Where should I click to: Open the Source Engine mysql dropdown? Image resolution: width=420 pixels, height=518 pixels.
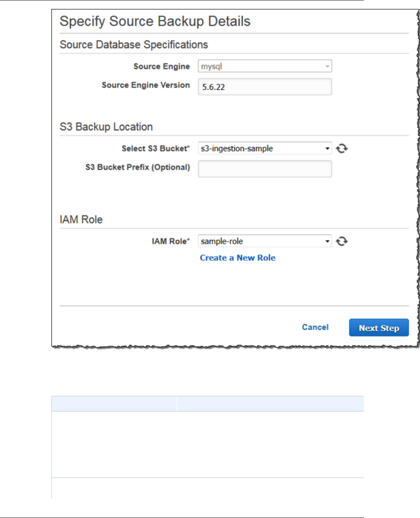[265, 66]
